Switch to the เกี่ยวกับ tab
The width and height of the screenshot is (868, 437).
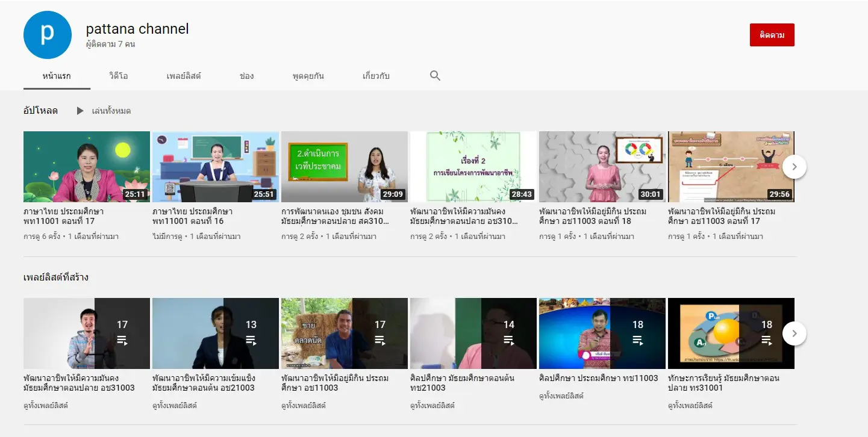(376, 76)
